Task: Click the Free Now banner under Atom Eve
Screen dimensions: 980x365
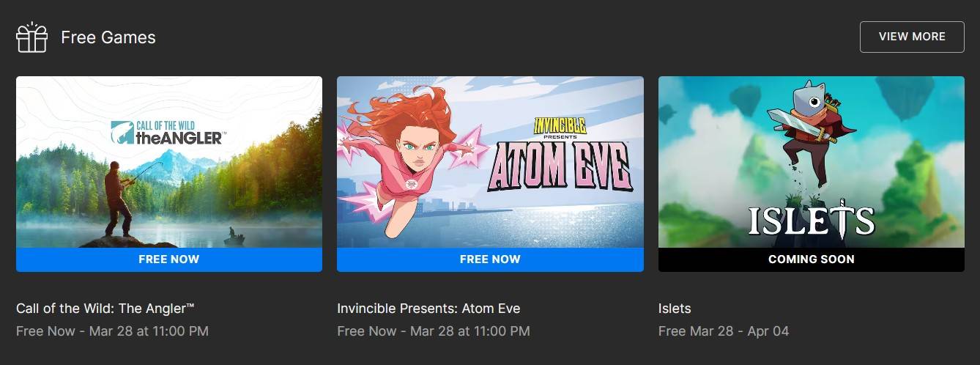Action: coord(490,259)
